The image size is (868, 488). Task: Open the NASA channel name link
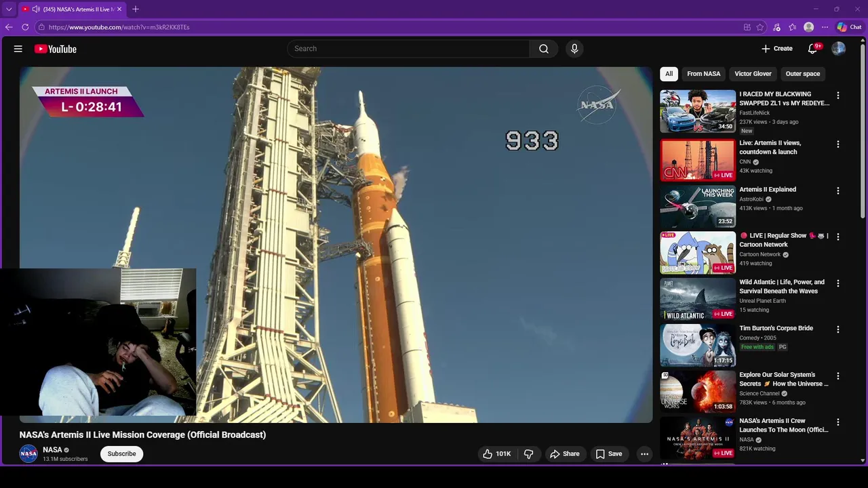click(x=52, y=450)
